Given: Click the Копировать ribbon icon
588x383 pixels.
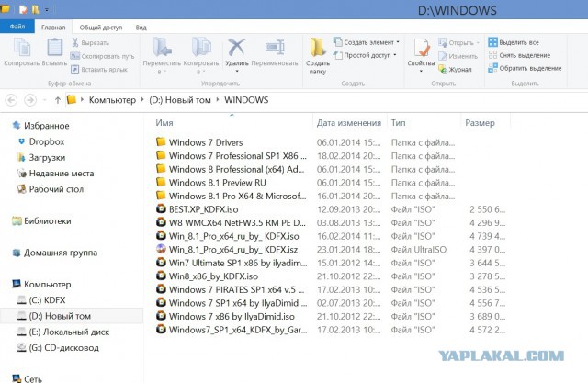Looking at the screenshot, I should click(21, 48).
